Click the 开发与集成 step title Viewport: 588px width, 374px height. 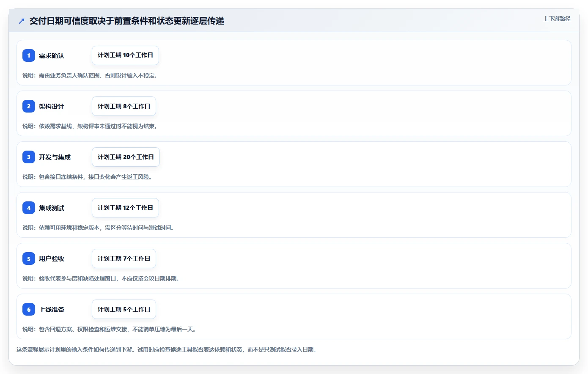tap(55, 157)
